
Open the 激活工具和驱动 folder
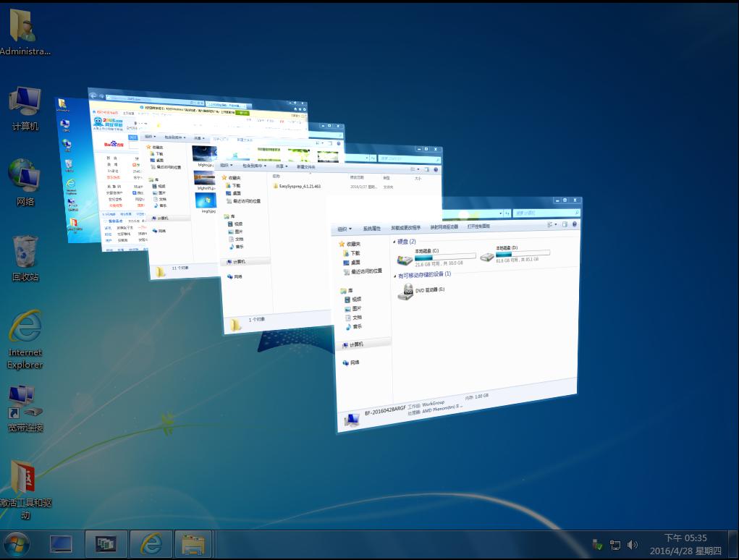tap(25, 490)
